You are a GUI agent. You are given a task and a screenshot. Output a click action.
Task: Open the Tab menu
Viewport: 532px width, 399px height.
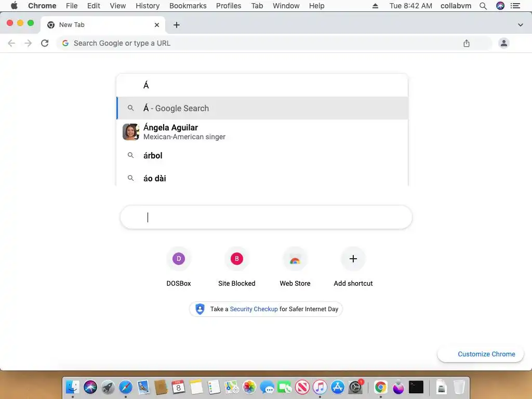click(x=257, y=6)
